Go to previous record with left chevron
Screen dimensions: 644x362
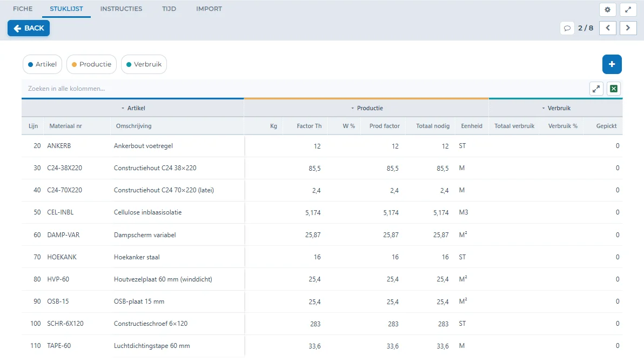click(608, 28)
